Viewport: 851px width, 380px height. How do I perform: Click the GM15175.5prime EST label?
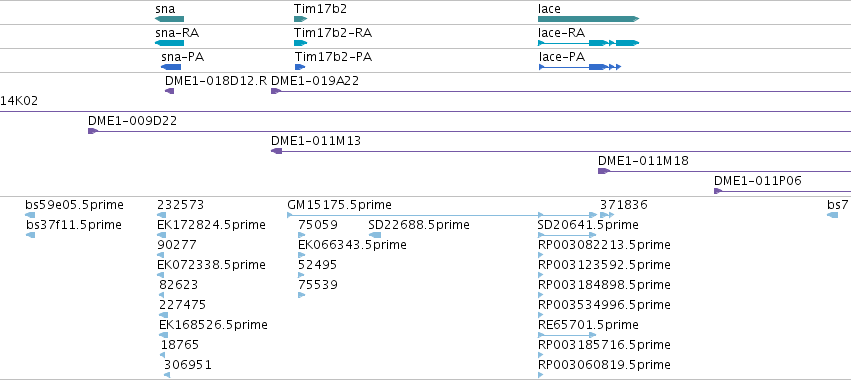339,205
